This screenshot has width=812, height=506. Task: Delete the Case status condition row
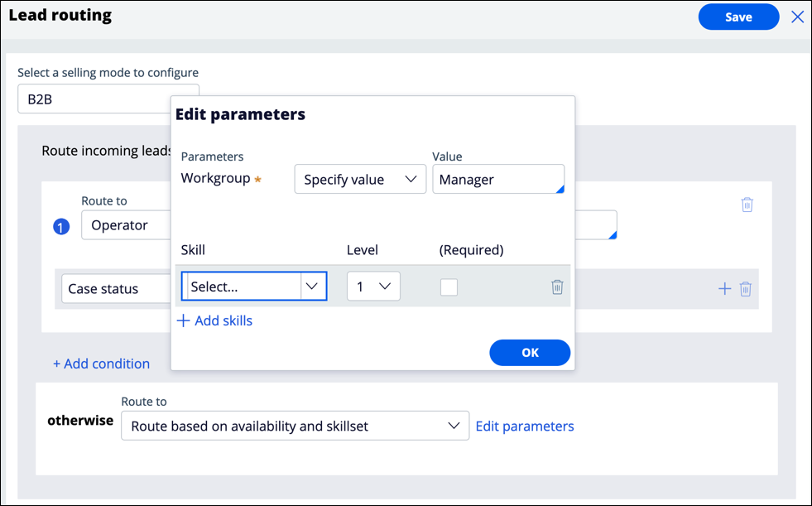click(746, 289)
